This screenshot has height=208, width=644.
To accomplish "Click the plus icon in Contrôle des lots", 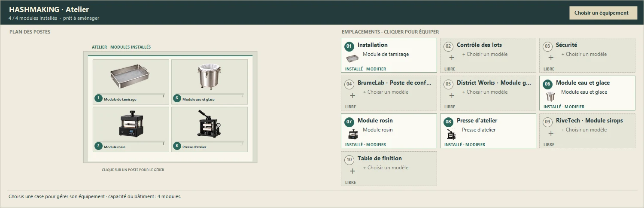I will pos(452,58).
